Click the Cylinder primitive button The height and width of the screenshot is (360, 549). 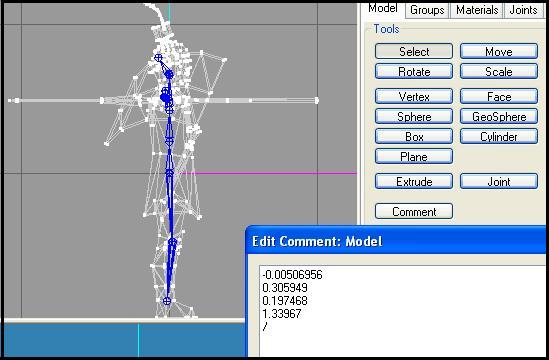[x=499, y=136]
